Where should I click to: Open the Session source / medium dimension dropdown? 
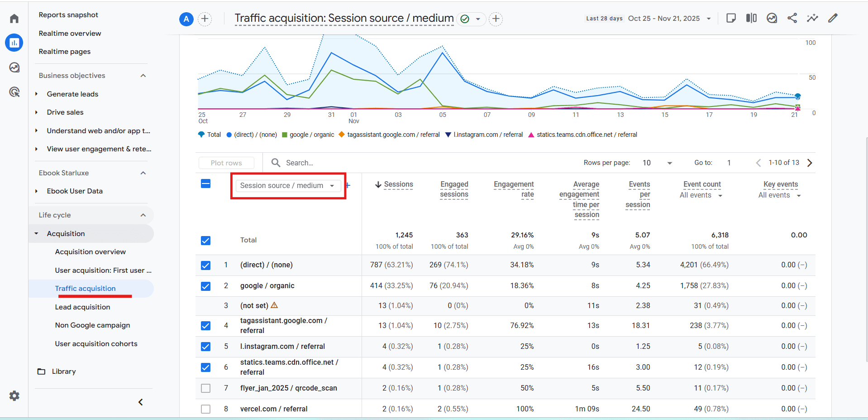[x=288, y=185]
